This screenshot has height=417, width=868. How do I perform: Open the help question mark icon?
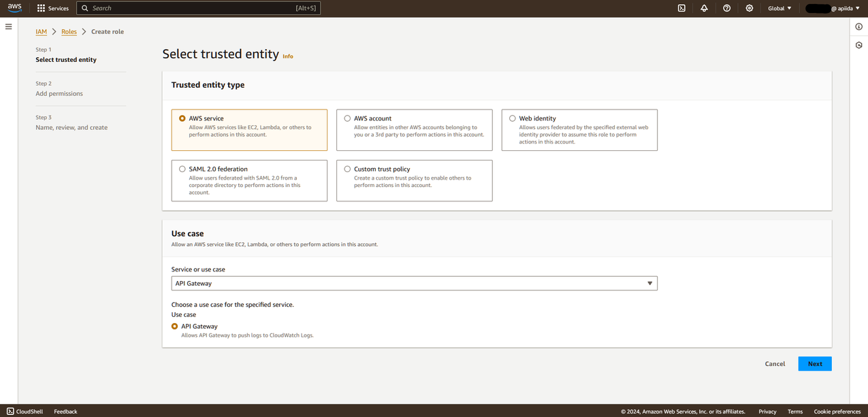pos(726,8)
